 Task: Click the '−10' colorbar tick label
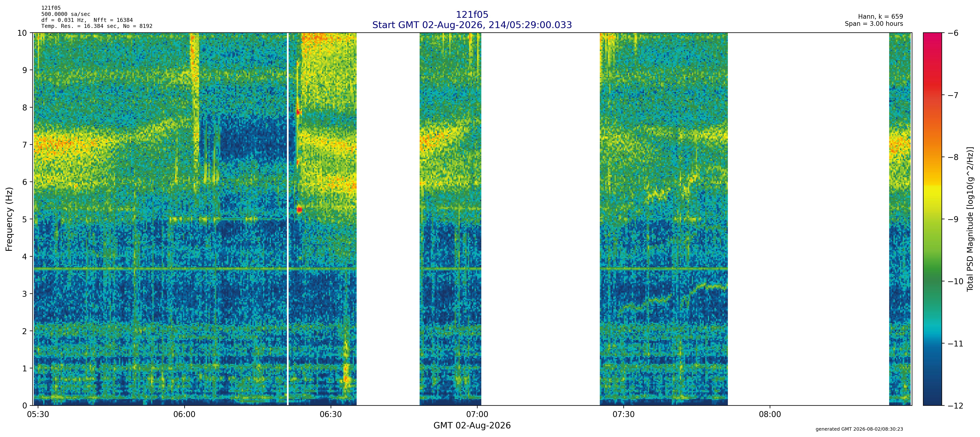tap(955, 282)
